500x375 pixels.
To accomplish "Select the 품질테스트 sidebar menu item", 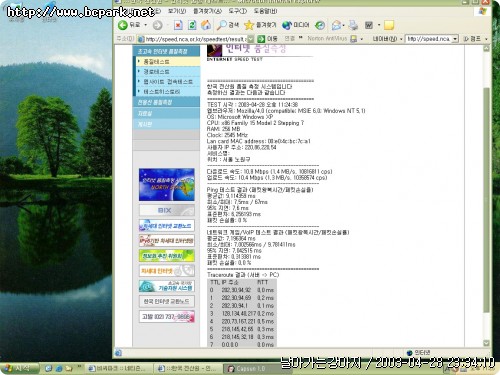I will 167,62.
